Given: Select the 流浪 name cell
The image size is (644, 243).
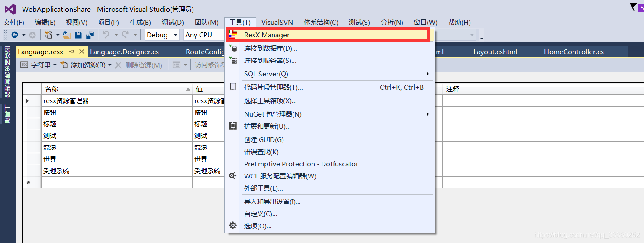Looking at the screenshot, I should click(x=117, y=147).
